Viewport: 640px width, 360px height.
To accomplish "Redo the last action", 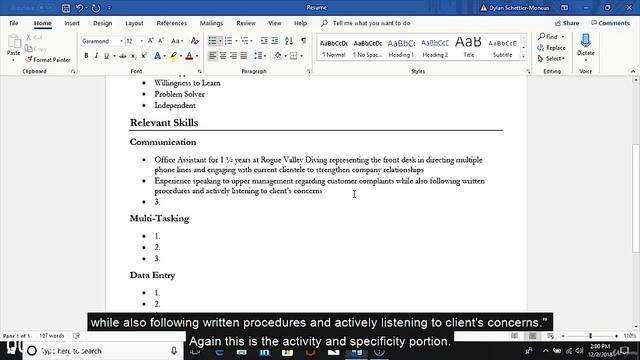I will tap(96, 8).
